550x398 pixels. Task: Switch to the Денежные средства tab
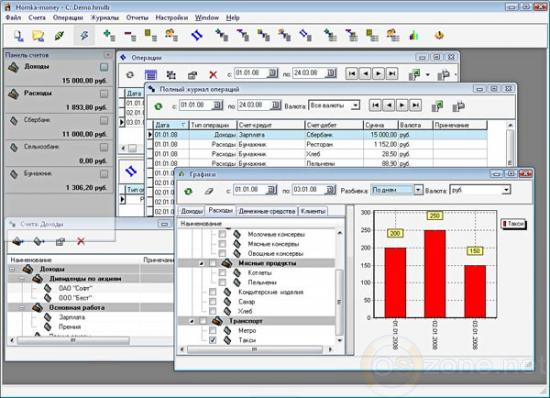point(267,211)
